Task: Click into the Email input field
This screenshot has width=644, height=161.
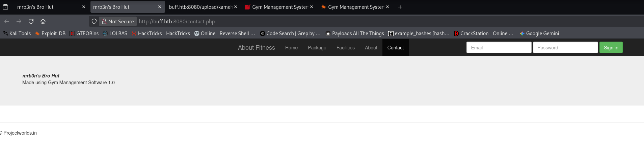Action: pos(499,48)
